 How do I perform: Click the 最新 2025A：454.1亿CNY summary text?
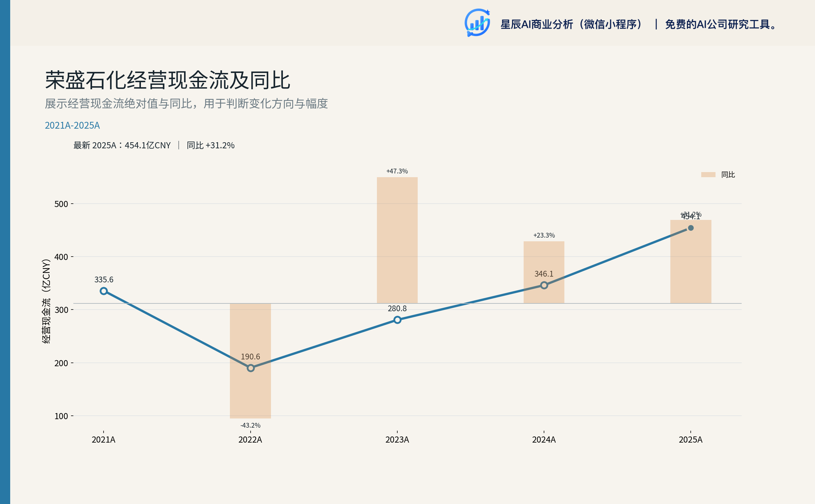click(122, 145)
